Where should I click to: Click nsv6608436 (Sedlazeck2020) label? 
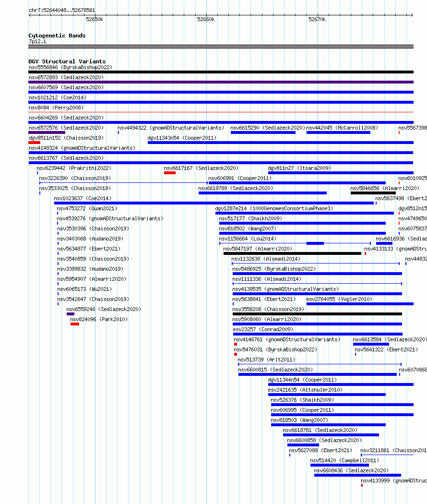coord(351,470)
